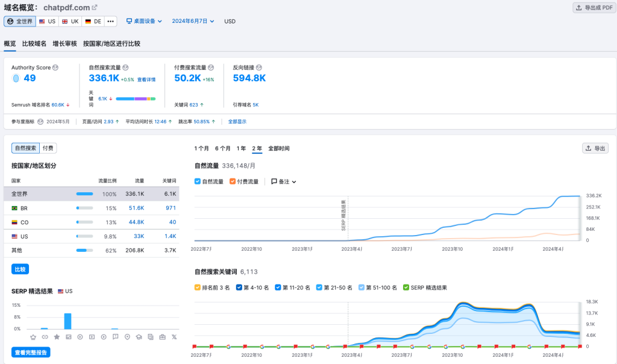Click CO traffic value 44.8K
Image resolution: width=617 pixels, height=364 pixels.
coord(137,222)
